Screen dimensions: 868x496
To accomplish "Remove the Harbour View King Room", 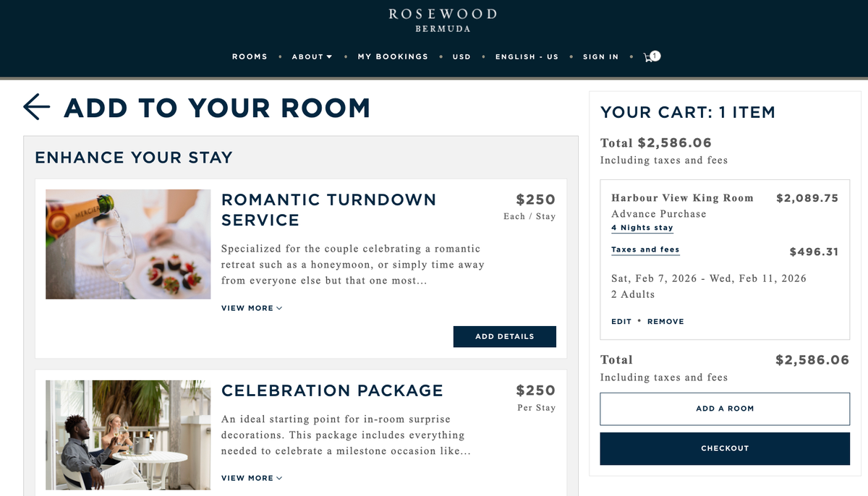I will click(665, 322).
